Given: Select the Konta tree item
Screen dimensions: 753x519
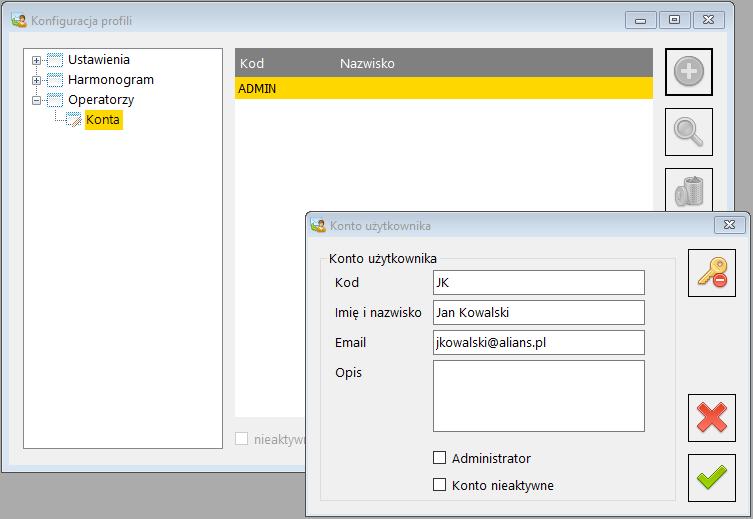Looking at the screenshot, I should 103,120.
